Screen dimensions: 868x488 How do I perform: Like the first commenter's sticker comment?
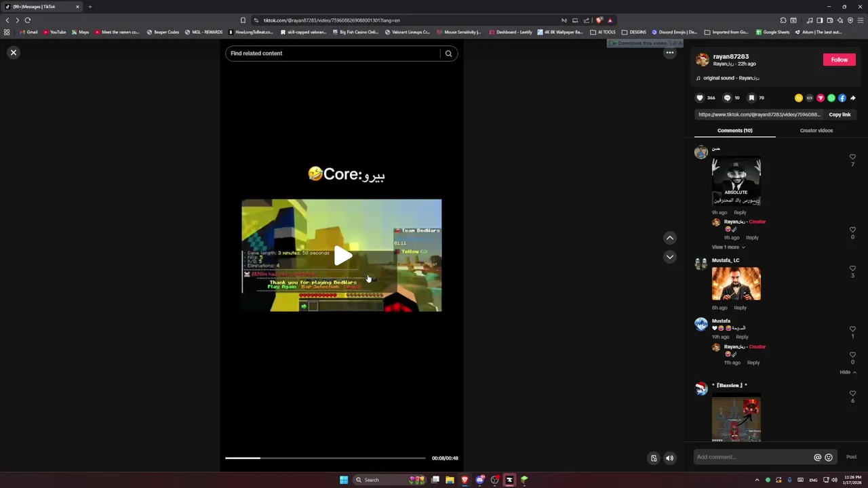[852, 157]
